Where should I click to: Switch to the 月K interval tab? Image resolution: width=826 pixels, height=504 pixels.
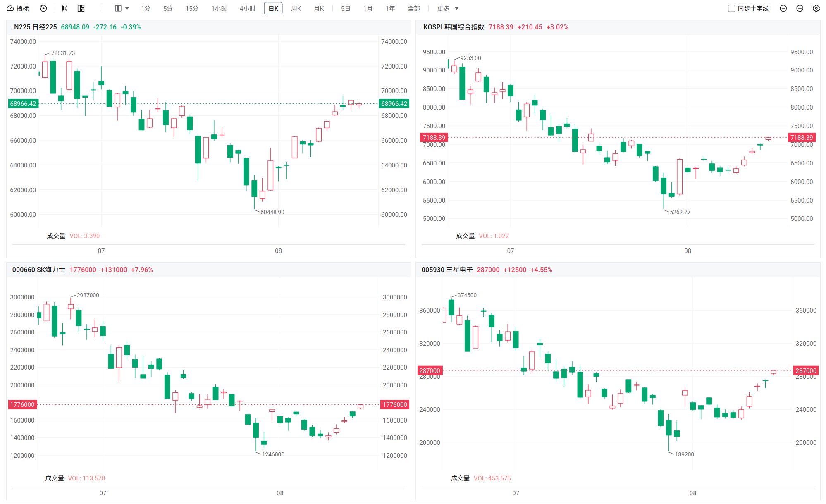(319, 8)
